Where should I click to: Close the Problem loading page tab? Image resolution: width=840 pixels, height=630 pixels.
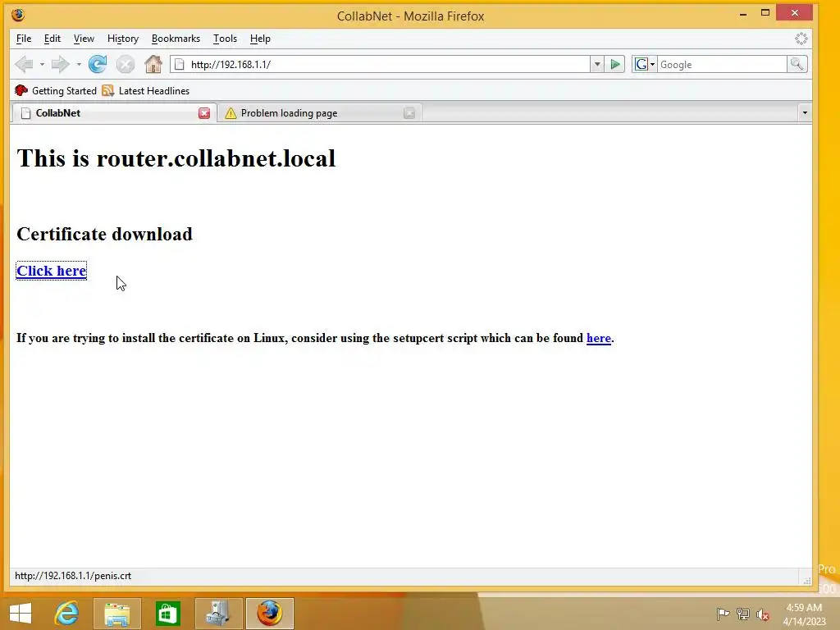[409, 113]
